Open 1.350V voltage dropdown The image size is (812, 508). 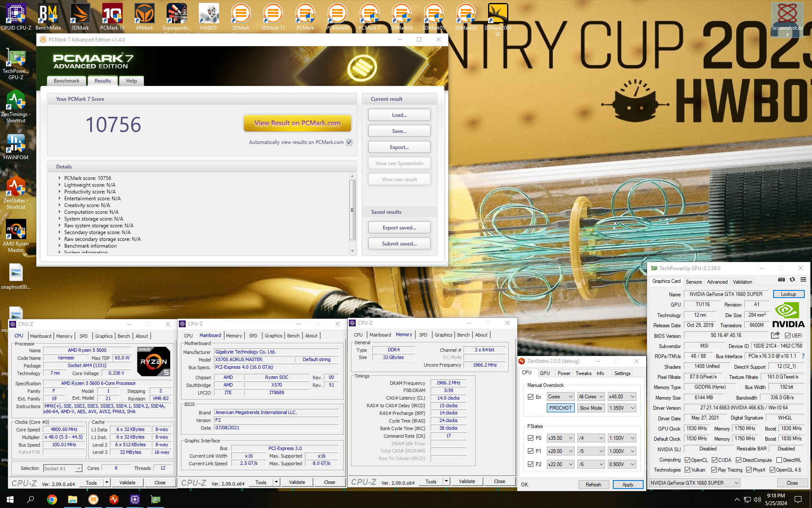click(x=622, y=408)
